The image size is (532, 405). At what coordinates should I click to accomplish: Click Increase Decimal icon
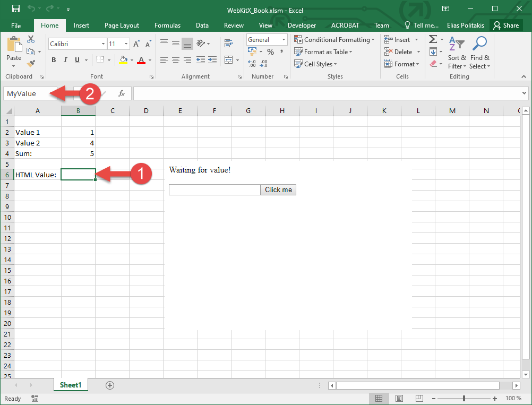(x=252, y=63)
